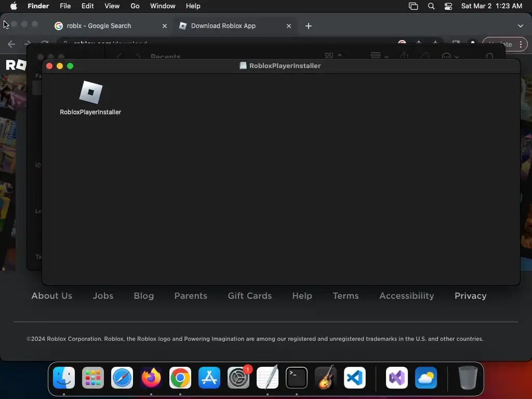Viewport: 532px width, 399px height.
Task: Open the Help footer link on Roblox page
Action: point(302,296)
